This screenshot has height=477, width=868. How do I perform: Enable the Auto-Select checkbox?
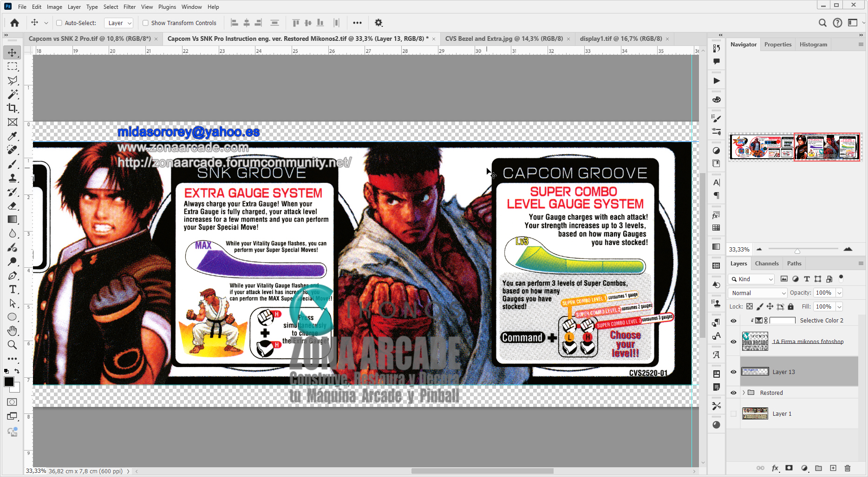(59, 23)
